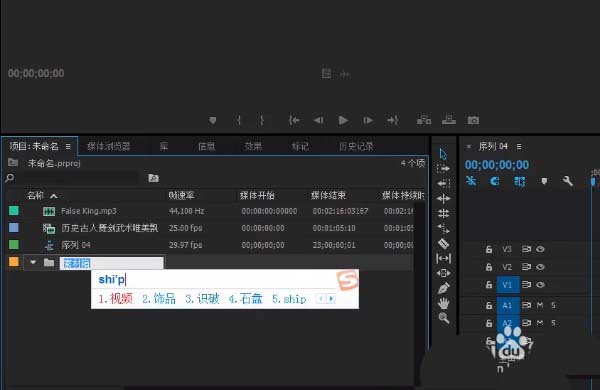The height and width of the screenshot is (390, 600).
Task: Sort by name column arrow
Action: click(x=54, y=196)
